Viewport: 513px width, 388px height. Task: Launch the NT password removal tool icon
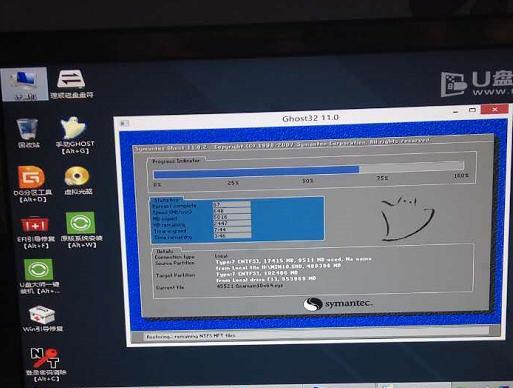[46, 365]
